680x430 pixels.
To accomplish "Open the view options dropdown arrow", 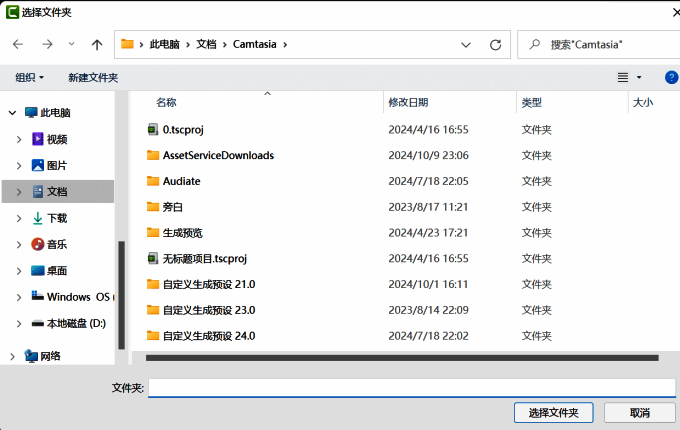I will tap(639, 78).
